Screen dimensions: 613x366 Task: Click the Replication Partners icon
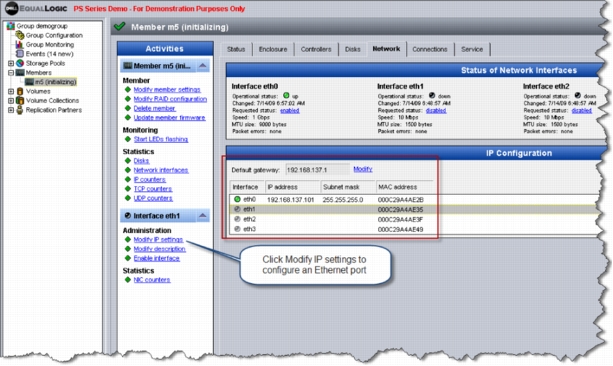tap(20, 110)
